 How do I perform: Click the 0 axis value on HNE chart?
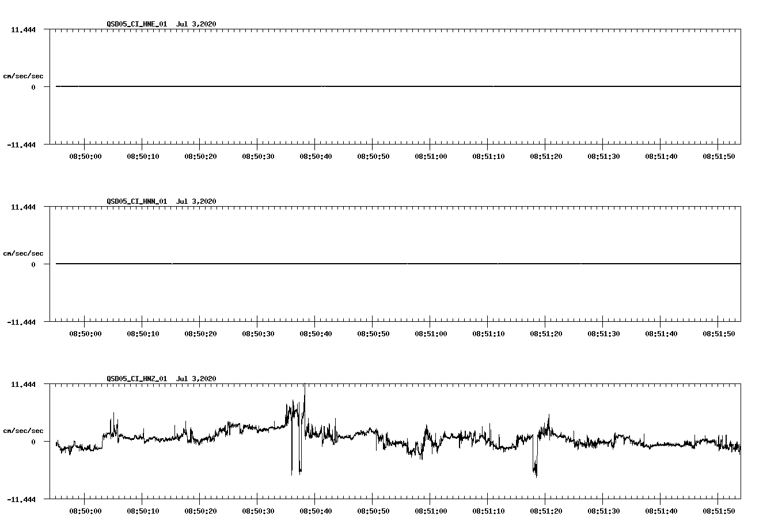(x=33, y=88)
